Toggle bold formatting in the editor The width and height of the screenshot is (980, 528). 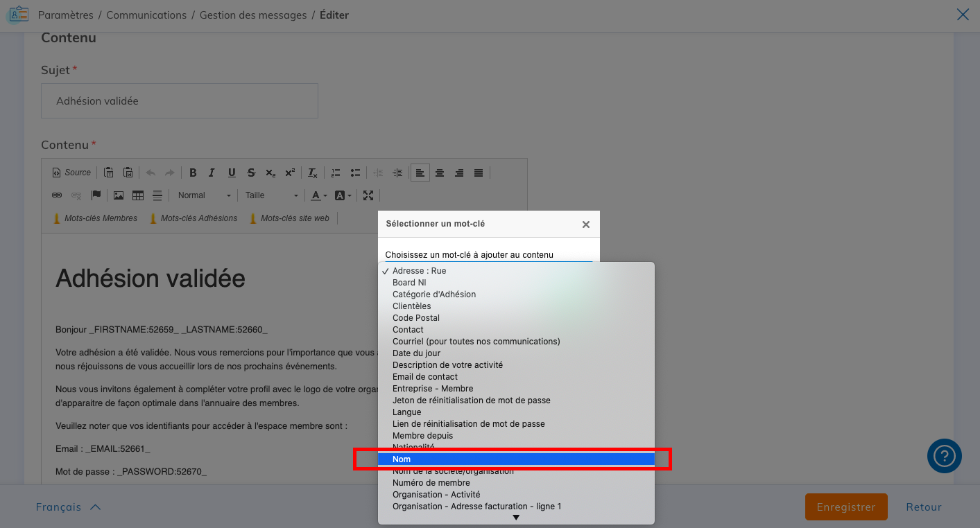(193, 173)
